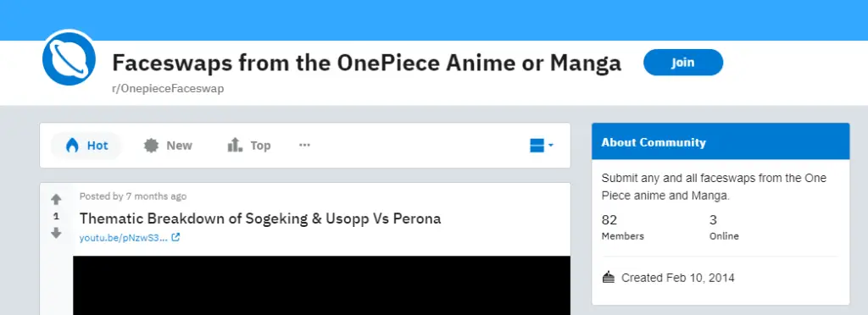Image resolution: width=868 pixels, height=315 pixels.
Task: Open the Thematic Breakdown post title
Action: (260, 218)
